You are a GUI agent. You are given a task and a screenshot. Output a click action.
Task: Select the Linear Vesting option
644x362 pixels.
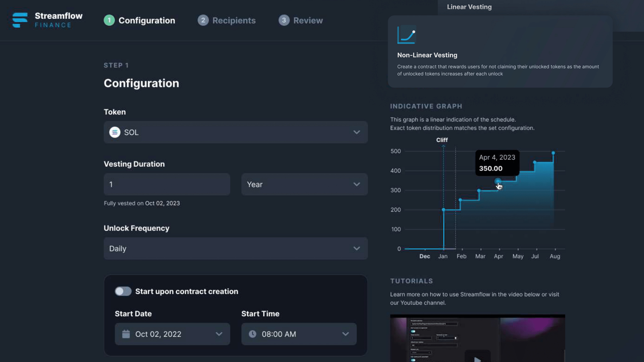pyautogui.click(x=469, y=7)
